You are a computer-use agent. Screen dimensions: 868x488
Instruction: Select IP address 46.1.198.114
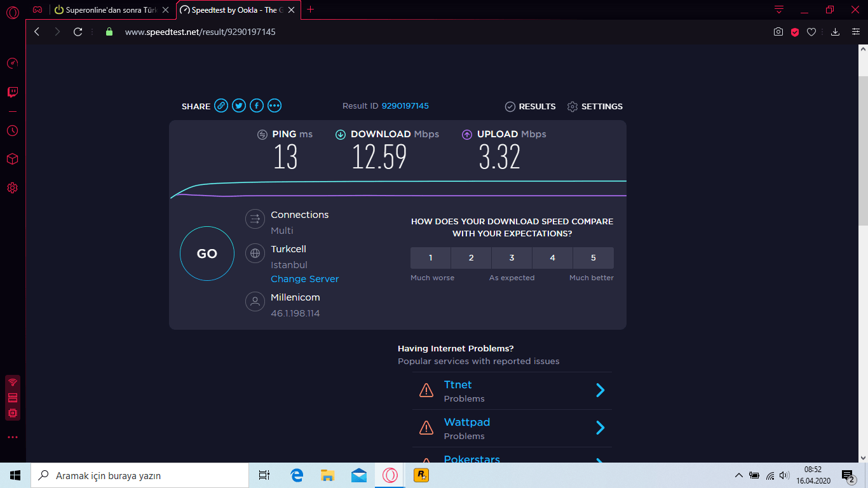point(295,313)
